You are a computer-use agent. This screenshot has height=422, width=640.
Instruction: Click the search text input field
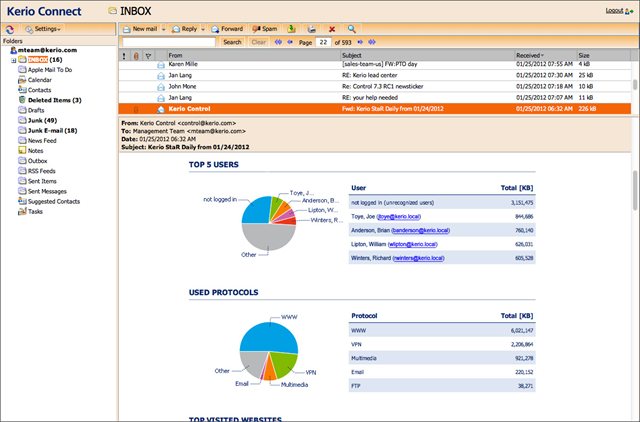coord(169,42)
